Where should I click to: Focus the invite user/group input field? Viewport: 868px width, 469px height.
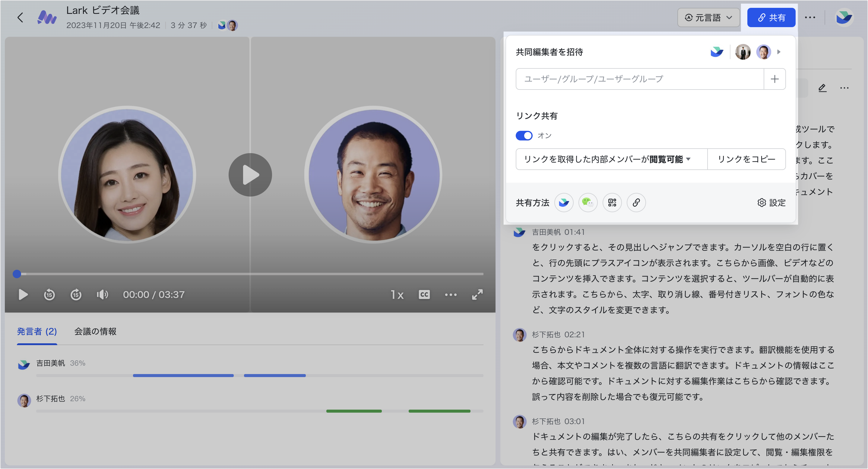(x=639, y=79)
